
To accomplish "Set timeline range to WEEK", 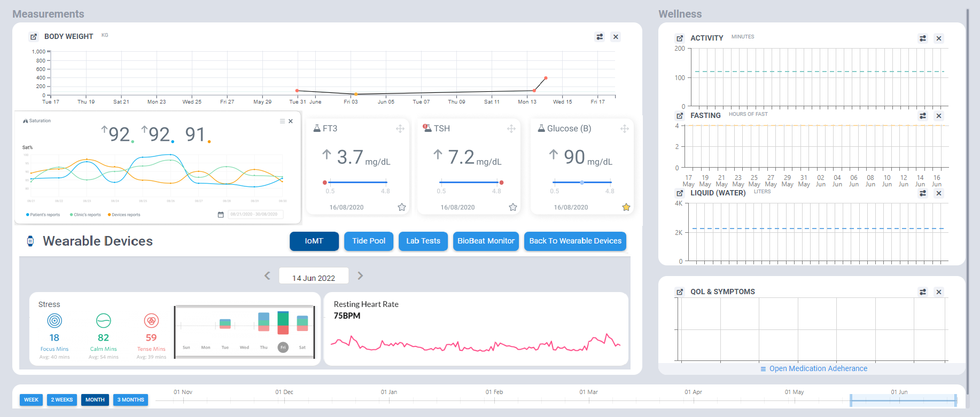I will (31, 400).
